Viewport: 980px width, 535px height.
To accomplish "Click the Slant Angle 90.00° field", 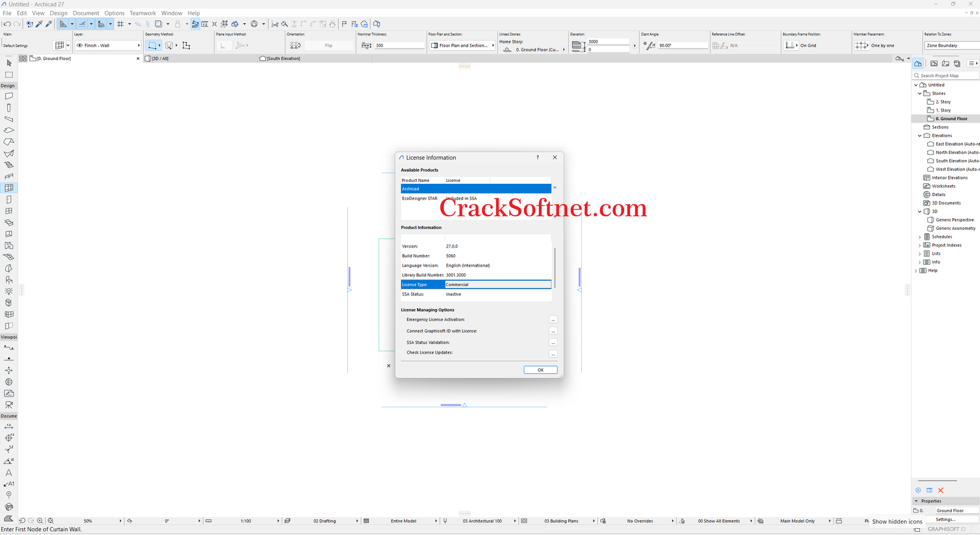I will click(x=682, y=45).
